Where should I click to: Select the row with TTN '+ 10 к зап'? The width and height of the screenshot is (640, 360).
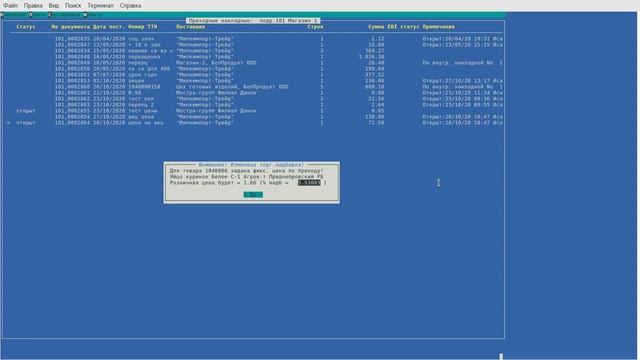coord(256,45)
